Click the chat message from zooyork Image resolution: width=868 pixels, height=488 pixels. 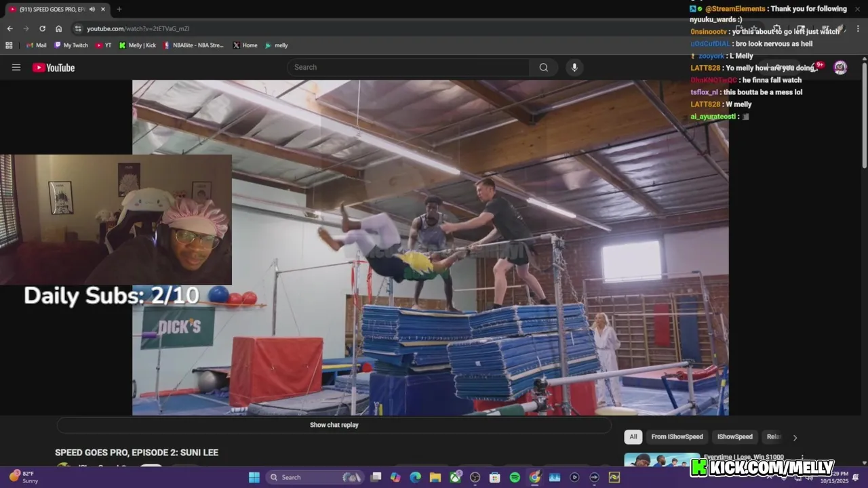point(722,56)
